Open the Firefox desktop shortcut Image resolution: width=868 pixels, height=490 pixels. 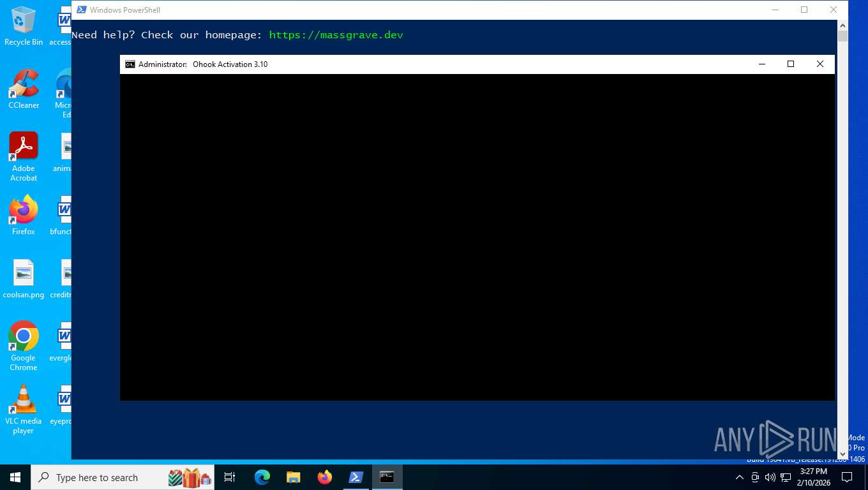pos(24,216)
